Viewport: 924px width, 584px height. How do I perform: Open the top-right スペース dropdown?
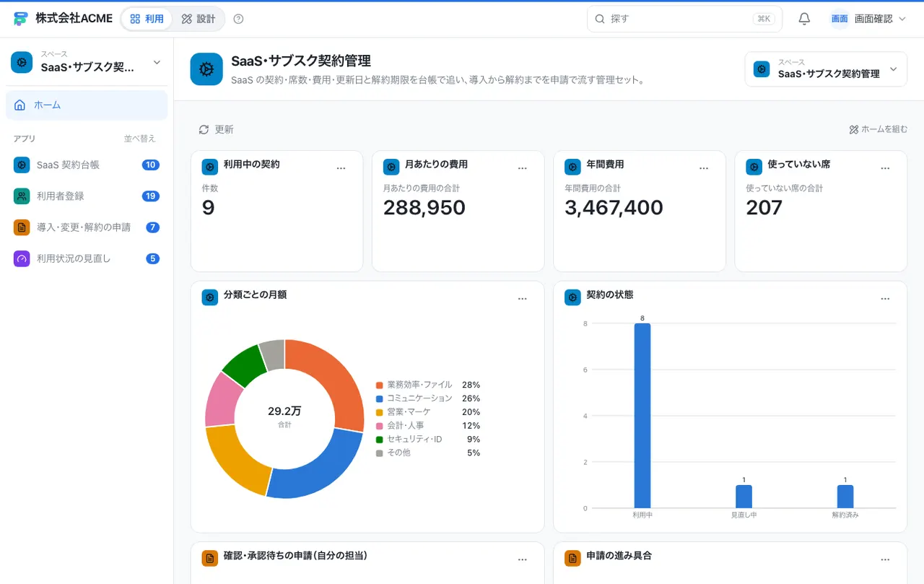pos(826,69)
